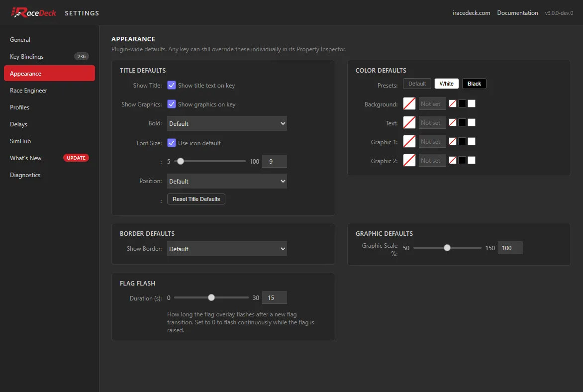Toggle Use icon default checkbox
Viewport: 583px width, 392px height.
tap(172, 143)
